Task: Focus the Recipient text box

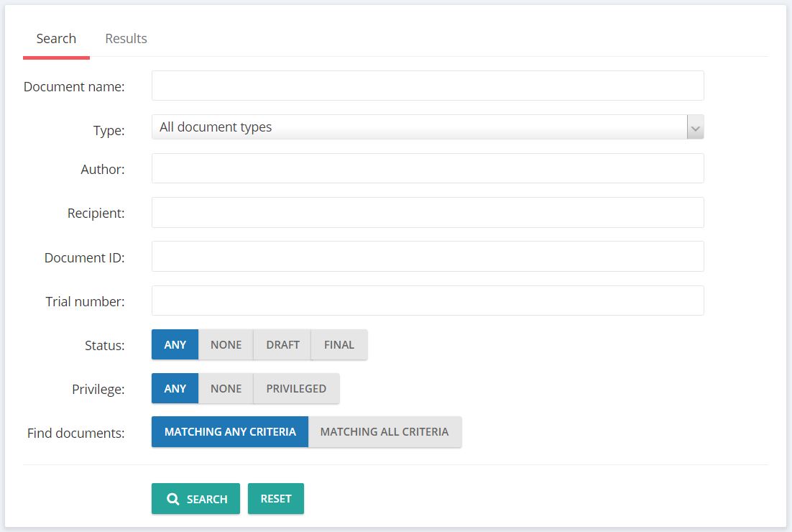Action: click(x=428, y=213)
